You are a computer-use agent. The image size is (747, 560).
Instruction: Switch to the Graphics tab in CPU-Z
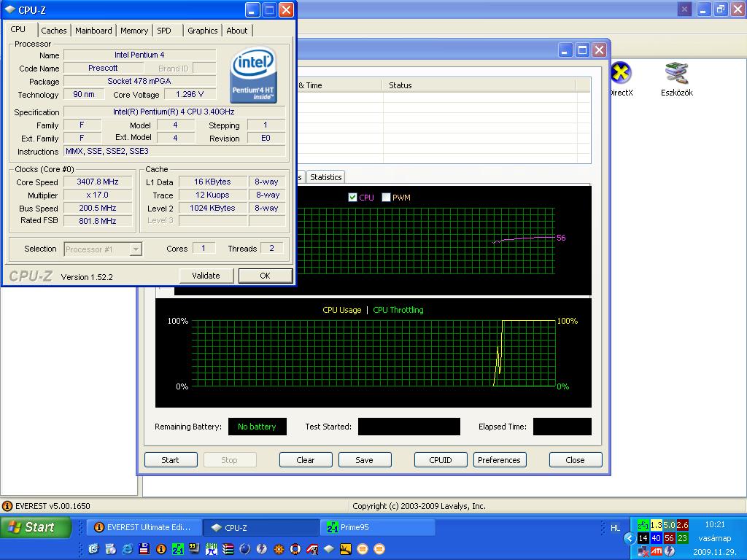(x=203, y=31)
